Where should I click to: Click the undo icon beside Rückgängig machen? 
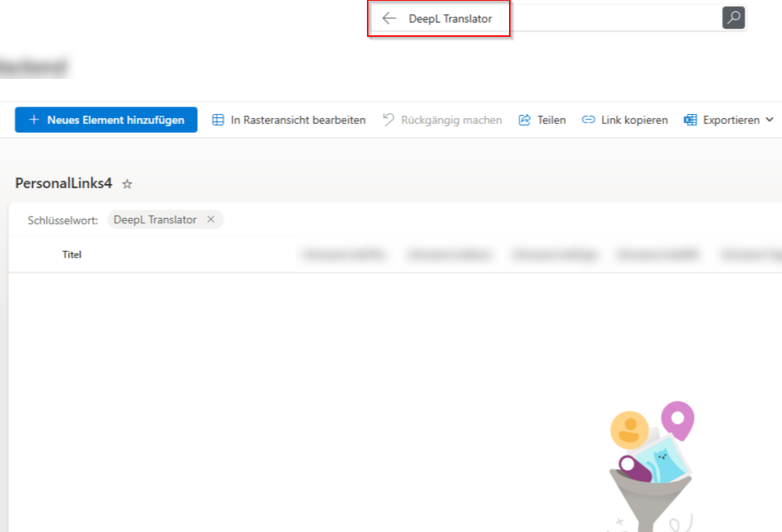click(x=388, y=119)
